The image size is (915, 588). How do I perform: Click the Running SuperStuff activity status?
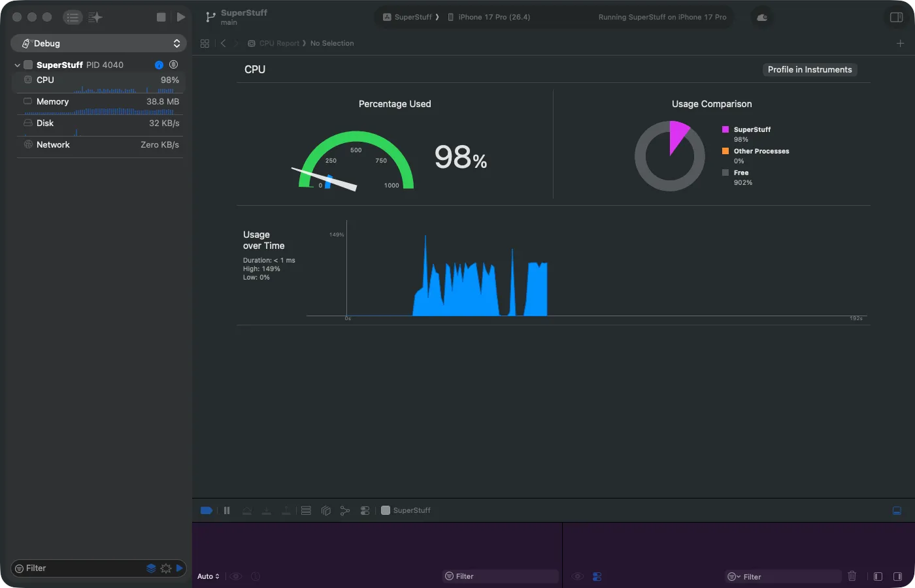tap(662, 17)
